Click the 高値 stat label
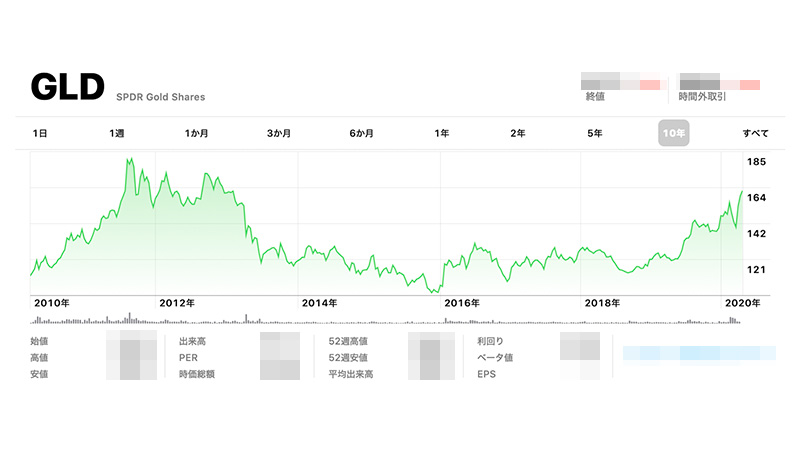This screenshot has height=450, width=800. [39, 358]
